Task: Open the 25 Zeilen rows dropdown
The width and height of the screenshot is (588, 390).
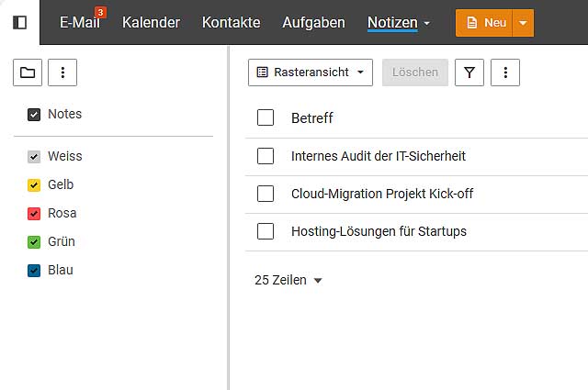Action: [288, 280]
